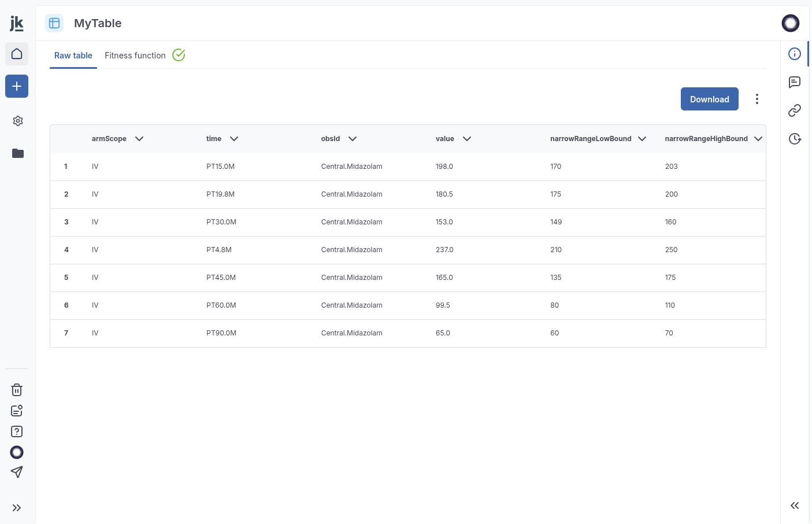The image size is (812, 524).
Task: Click the Download button
Action: pyautogui.click(x=709, y=99)
